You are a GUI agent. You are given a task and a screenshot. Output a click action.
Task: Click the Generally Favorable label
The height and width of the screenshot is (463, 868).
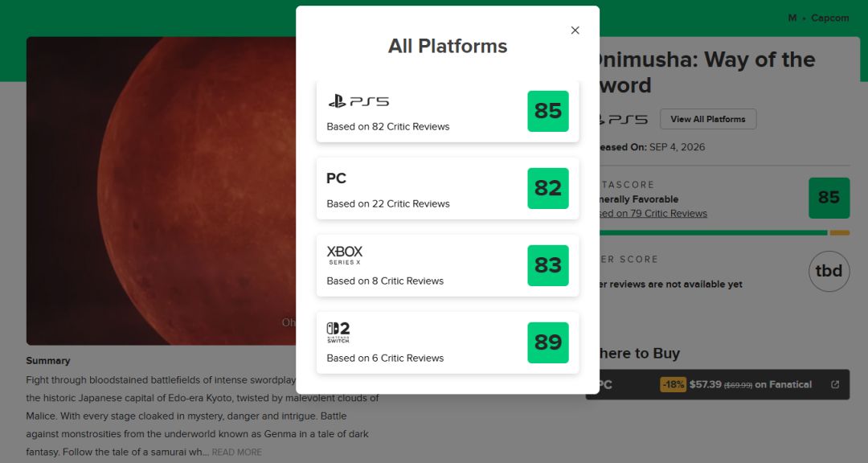(638, 199)
